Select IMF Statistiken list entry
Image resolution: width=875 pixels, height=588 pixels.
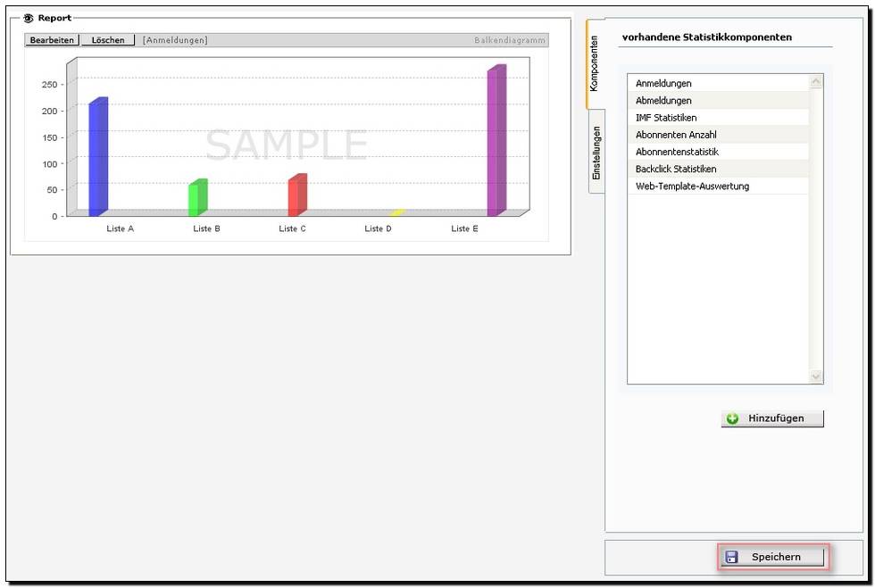coord(718,118)
